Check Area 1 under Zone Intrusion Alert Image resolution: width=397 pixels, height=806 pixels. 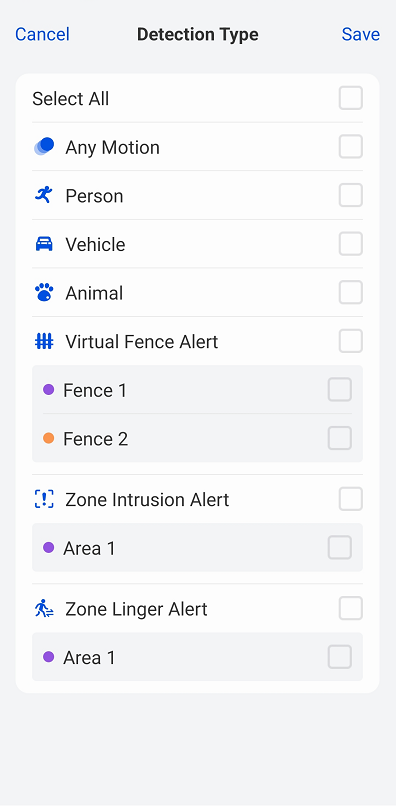pos(340,547)
